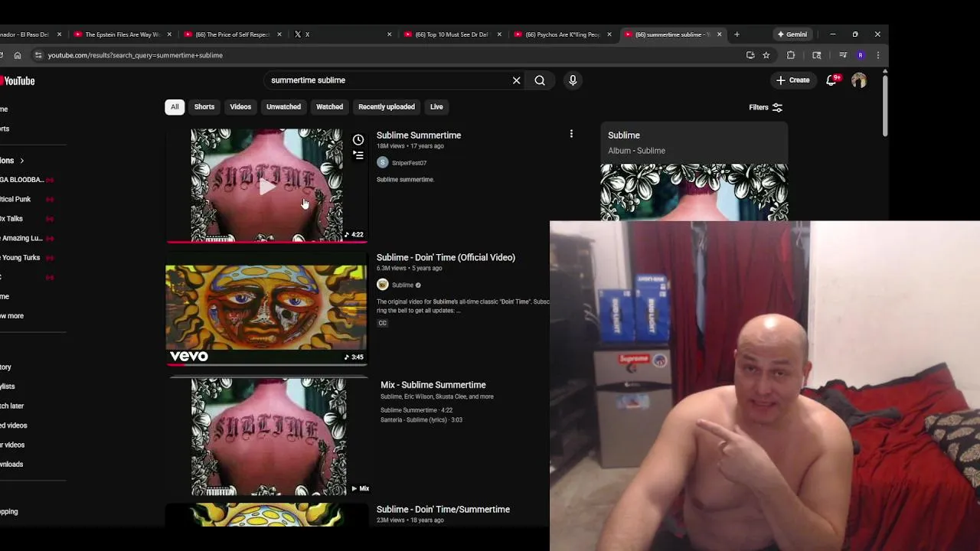Select the All filter chip
980x551 pixels.
click(x=175, y=107)
